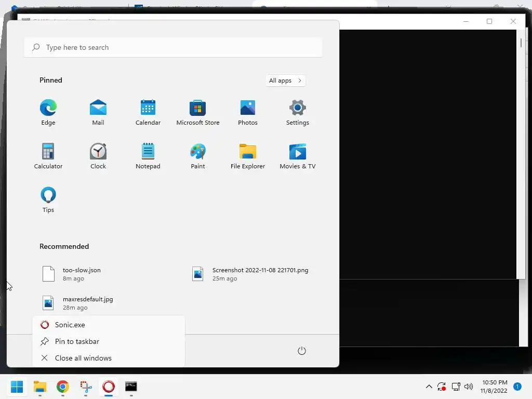
Task: Open All apps list
Action: point(285,81)
